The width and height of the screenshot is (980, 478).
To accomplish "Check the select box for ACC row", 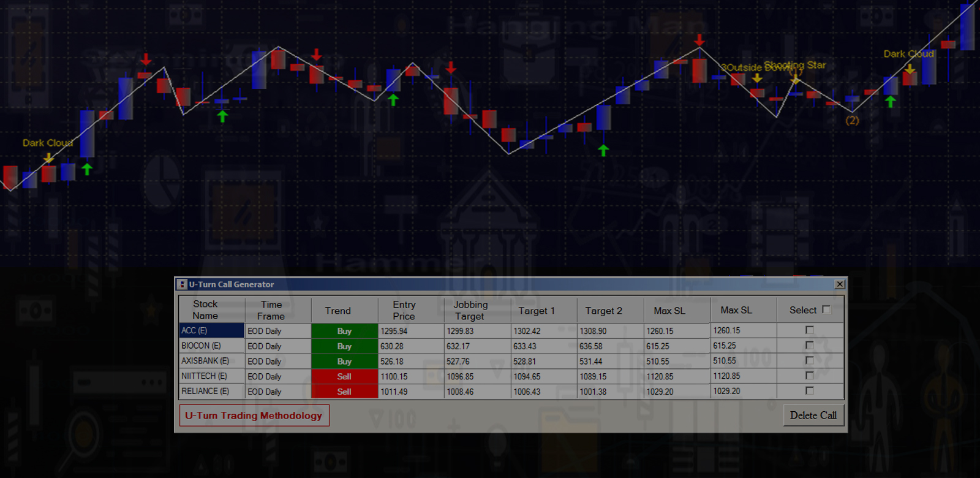I will point(810,330).
